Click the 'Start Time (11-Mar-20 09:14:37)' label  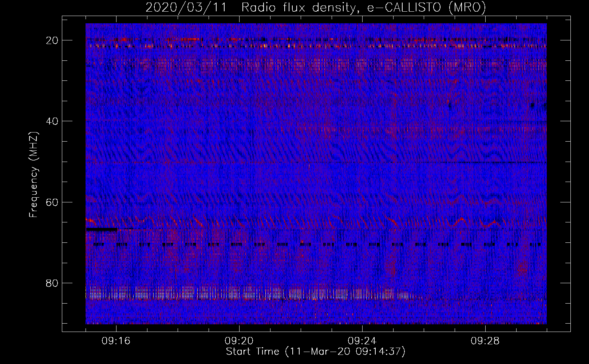(316, 352)
